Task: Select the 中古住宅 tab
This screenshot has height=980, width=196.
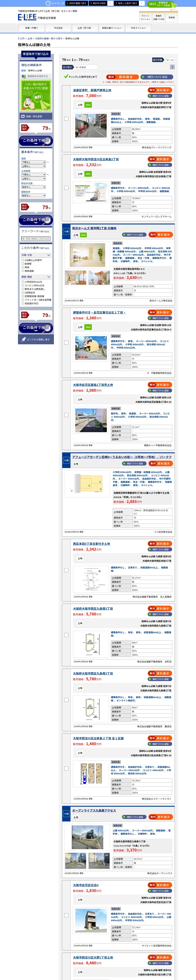Action: tap(58, 28)
